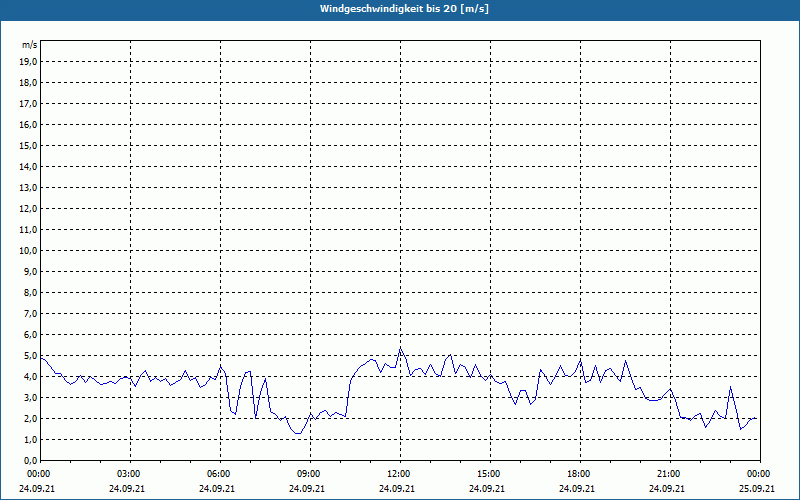
Task: Select the 8,0 y-axis label
Action: [x=31, y=292]
